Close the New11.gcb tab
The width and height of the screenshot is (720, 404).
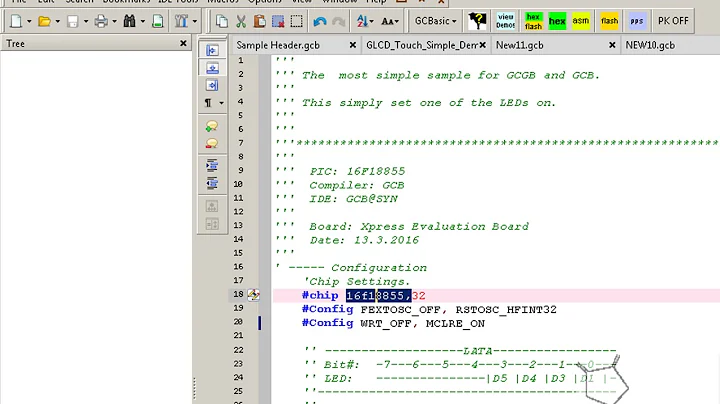(612, 45)
